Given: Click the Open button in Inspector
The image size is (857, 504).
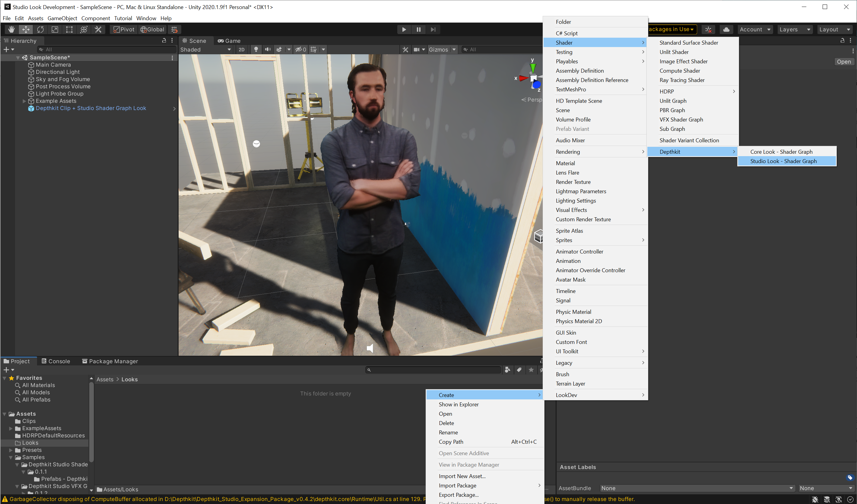Looking at the screenshot, I should point(843,62).
